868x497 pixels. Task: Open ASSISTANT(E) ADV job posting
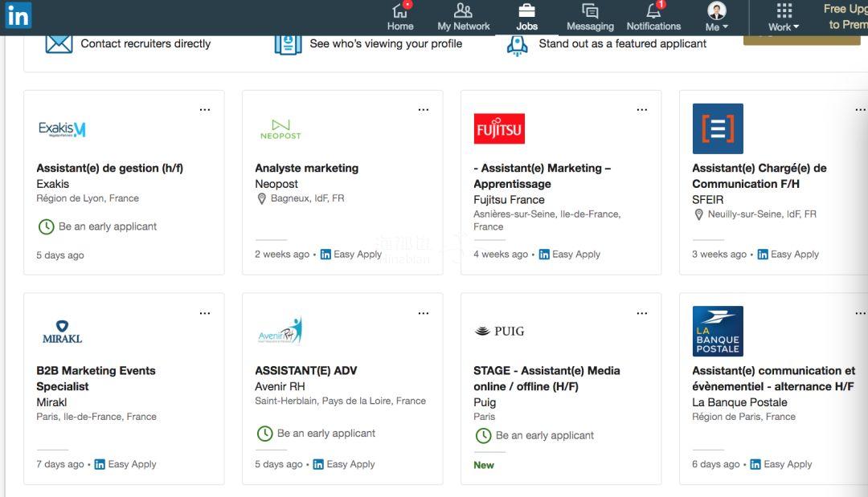click(x=305, y=370)
